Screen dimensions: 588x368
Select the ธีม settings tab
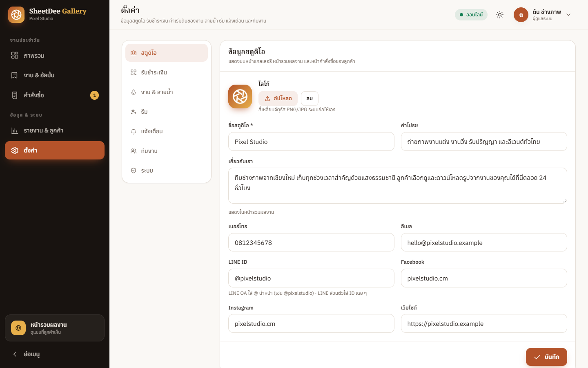click(x=167, y=112)
